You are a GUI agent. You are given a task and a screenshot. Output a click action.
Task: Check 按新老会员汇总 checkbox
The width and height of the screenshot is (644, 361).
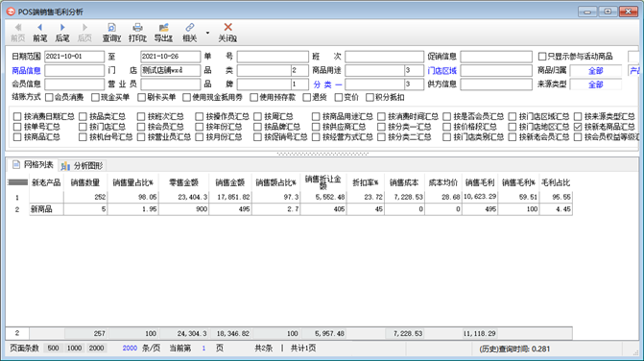[513, 137]
